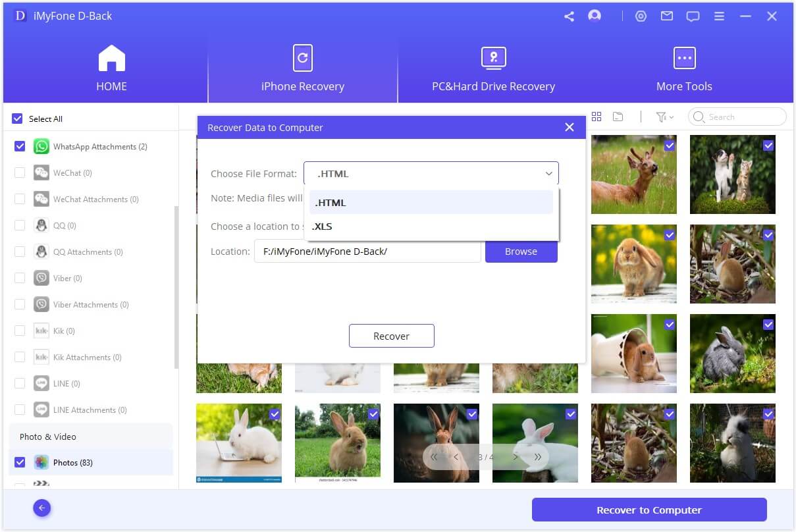Check the Viber (0) checkbox
This screenshot has height=532, width=796.
(20, 278)
